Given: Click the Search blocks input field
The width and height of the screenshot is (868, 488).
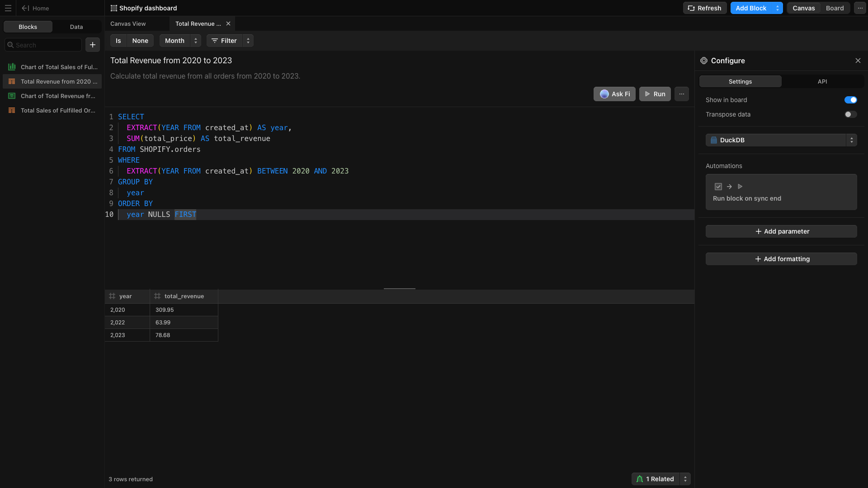Looking at the screenshot, I should 45,45.
